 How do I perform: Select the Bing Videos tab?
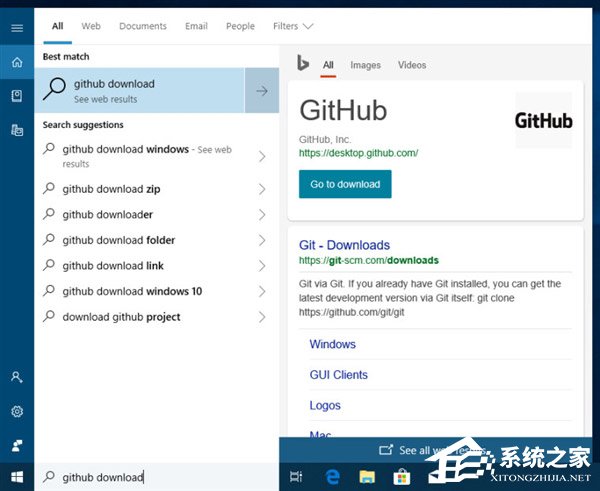point(412,65)
